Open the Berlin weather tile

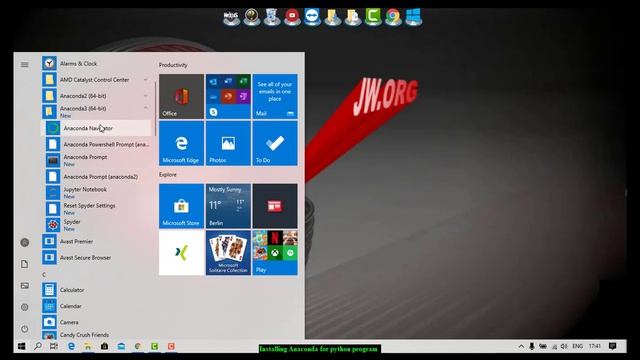tap(228, 206)
